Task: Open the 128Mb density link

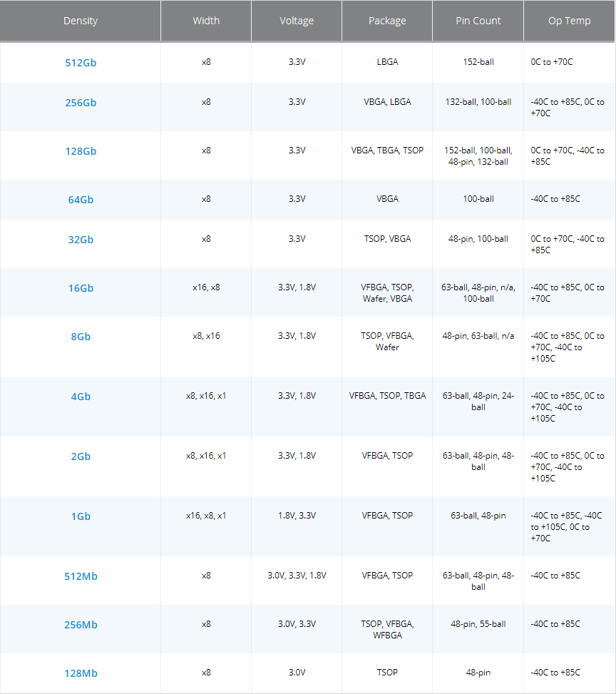Action: [81, 673]
